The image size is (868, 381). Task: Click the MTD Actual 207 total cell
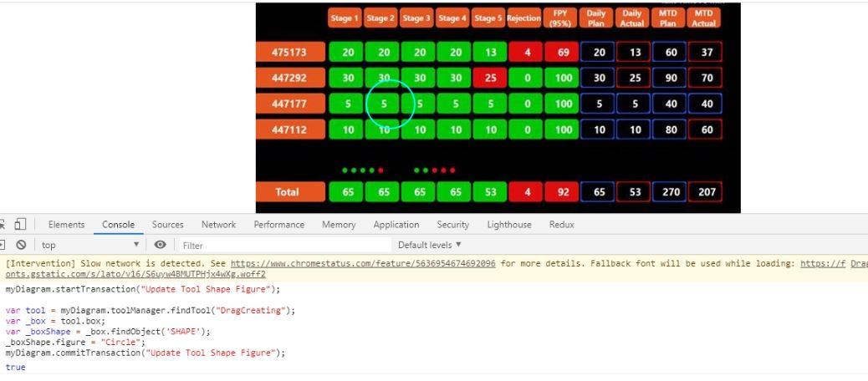(x=706, y=192)
